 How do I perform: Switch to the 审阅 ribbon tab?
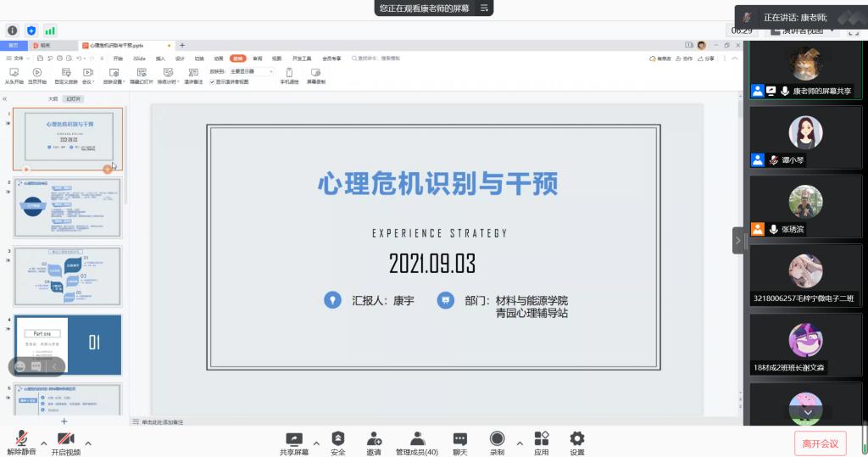[258, 59]
